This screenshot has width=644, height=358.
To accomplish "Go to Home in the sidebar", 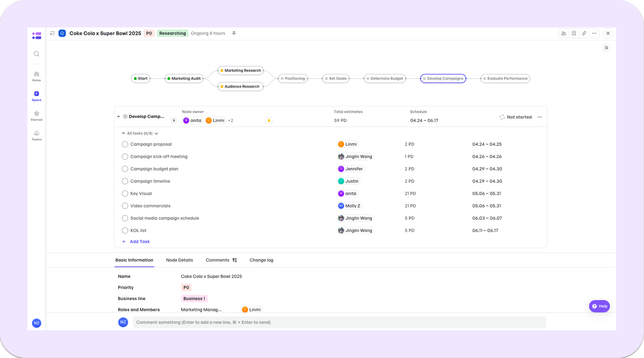I will 37,76.
